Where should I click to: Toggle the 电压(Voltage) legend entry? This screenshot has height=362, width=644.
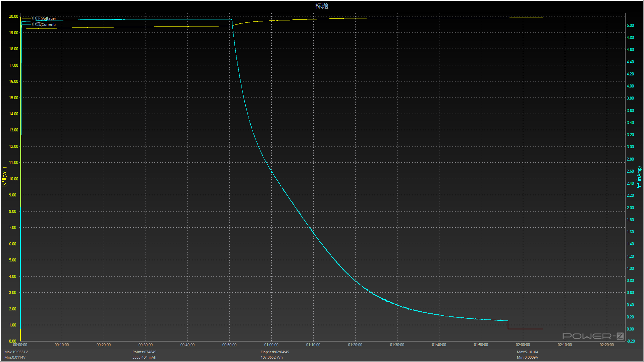(x=44, y=18)
